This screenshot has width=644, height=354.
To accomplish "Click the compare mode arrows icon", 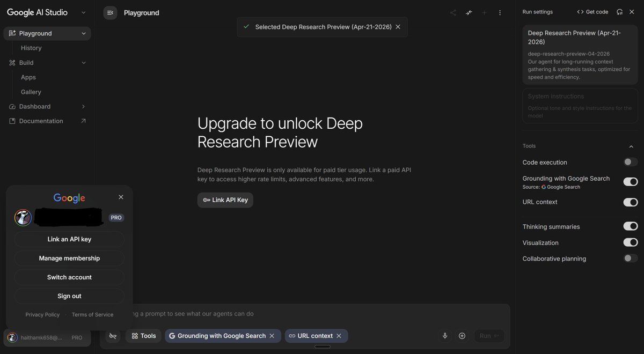I will click(x=469, y=13).
